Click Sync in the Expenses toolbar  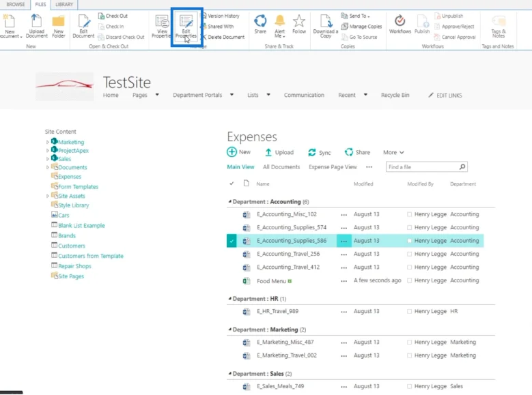click(319, 153)
